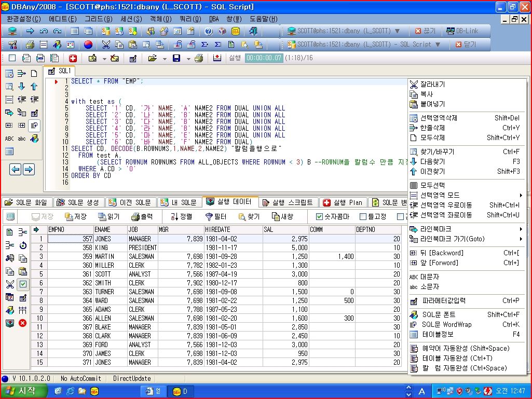The width and height of the screenshot is (532, 399).
Task: Open the dropdown arrow next to open folder icon
Action: coord(165,59)
